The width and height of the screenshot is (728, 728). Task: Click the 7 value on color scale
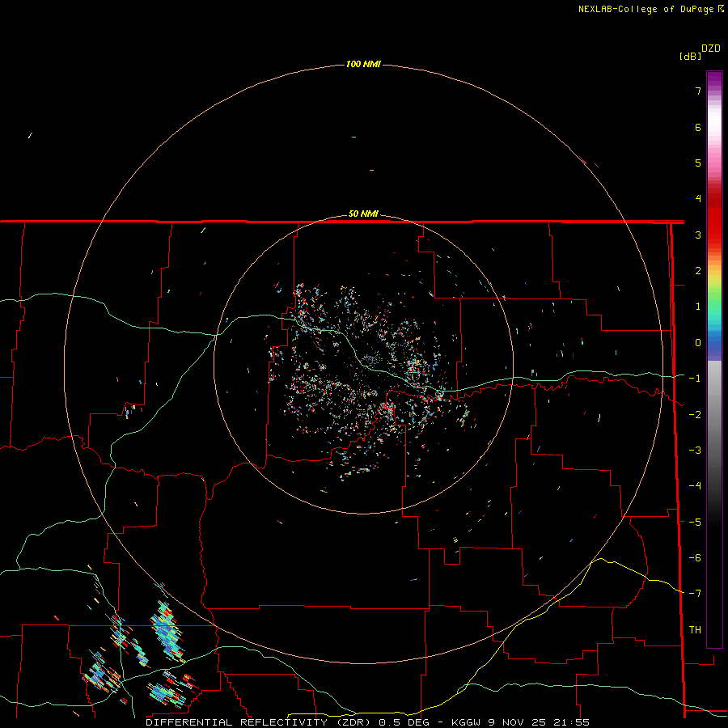[x=698, y=91]
